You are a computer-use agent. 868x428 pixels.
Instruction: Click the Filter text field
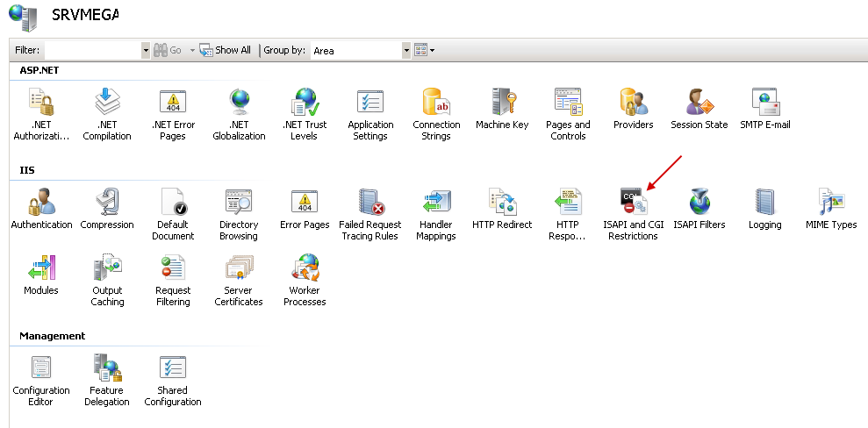click(92, 50)
